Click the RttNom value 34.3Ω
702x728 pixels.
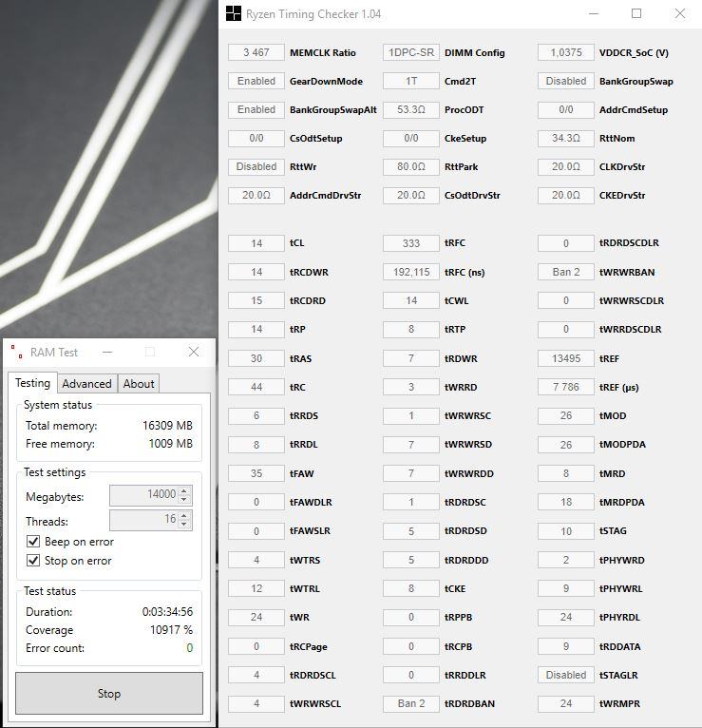point(566,139)
